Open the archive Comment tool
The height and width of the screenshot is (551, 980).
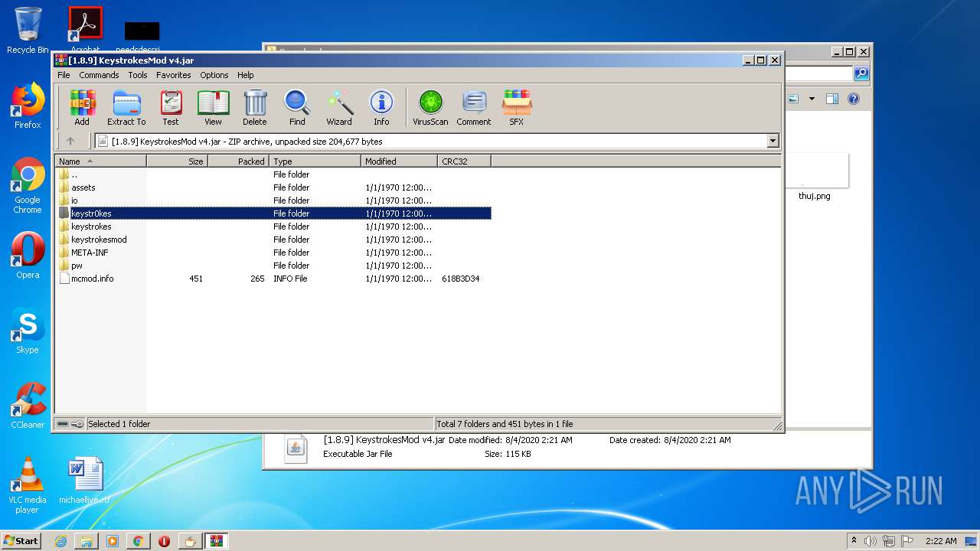click(x=474, y=107)
